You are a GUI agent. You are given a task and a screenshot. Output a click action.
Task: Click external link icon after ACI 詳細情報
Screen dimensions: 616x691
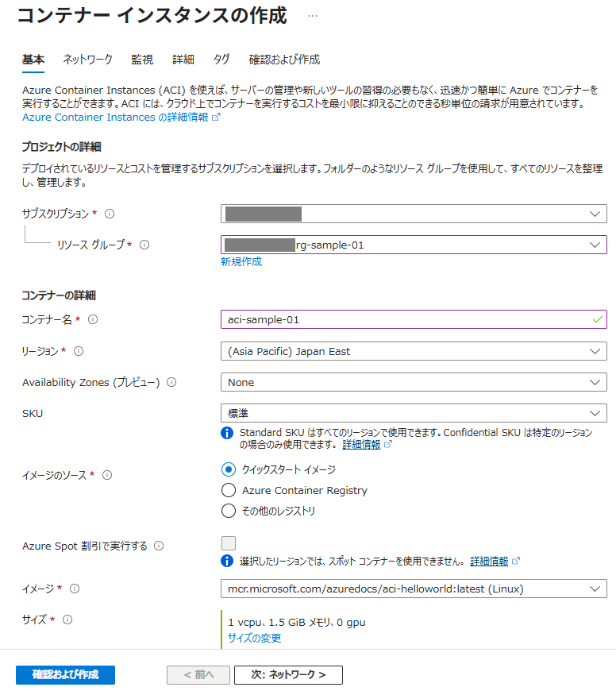pos(216,118)
